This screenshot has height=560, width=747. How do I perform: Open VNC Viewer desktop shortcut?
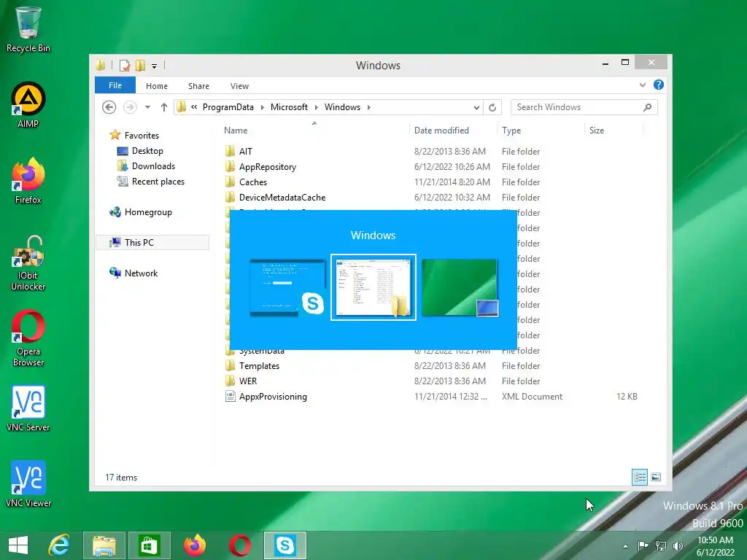tap(28, 484)
